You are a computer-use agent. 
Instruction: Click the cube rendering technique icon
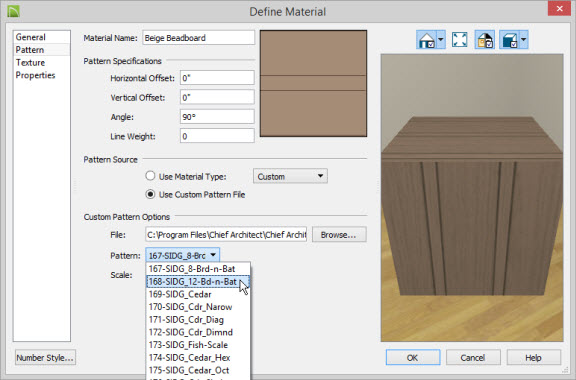tap(510, 40)
